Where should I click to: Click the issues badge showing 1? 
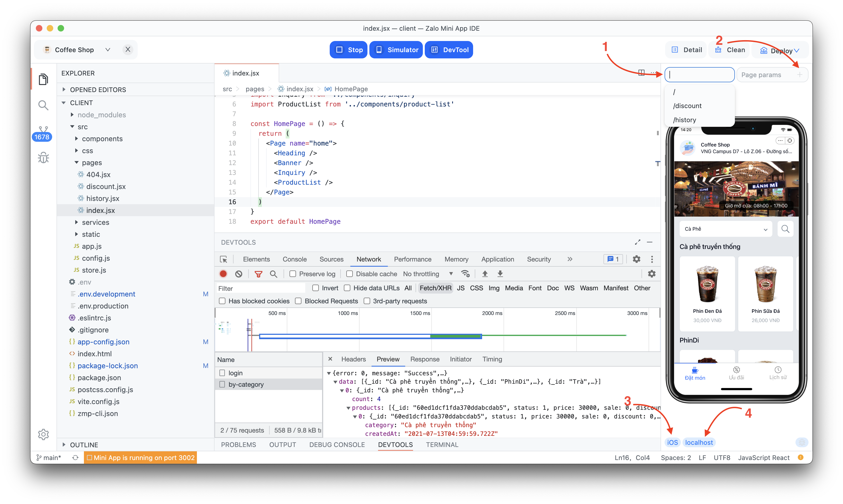pos(613,259)
